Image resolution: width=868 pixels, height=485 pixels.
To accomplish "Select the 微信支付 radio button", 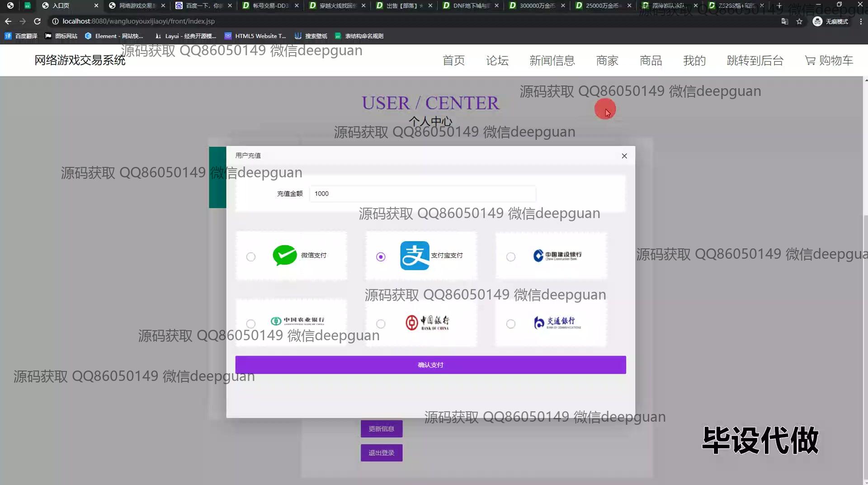I will 251,257.
